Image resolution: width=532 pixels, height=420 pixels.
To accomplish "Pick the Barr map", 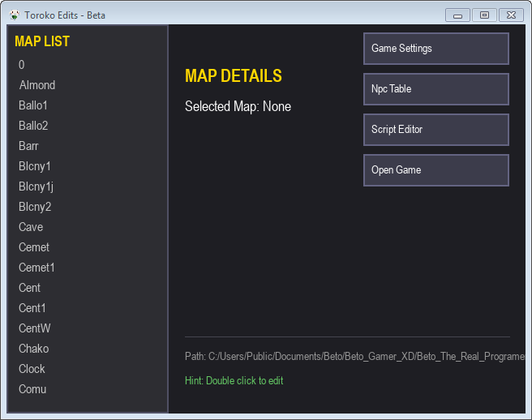I will click(x=28, y=146).
